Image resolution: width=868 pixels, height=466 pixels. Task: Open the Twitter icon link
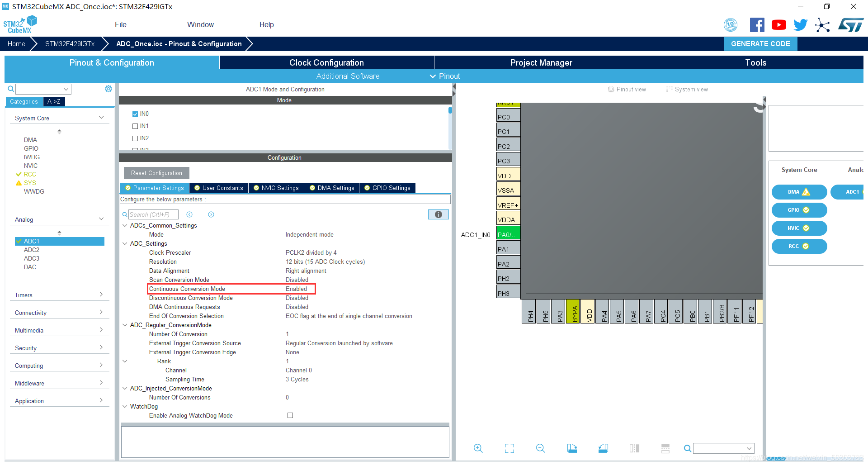(x=800, y=25)
